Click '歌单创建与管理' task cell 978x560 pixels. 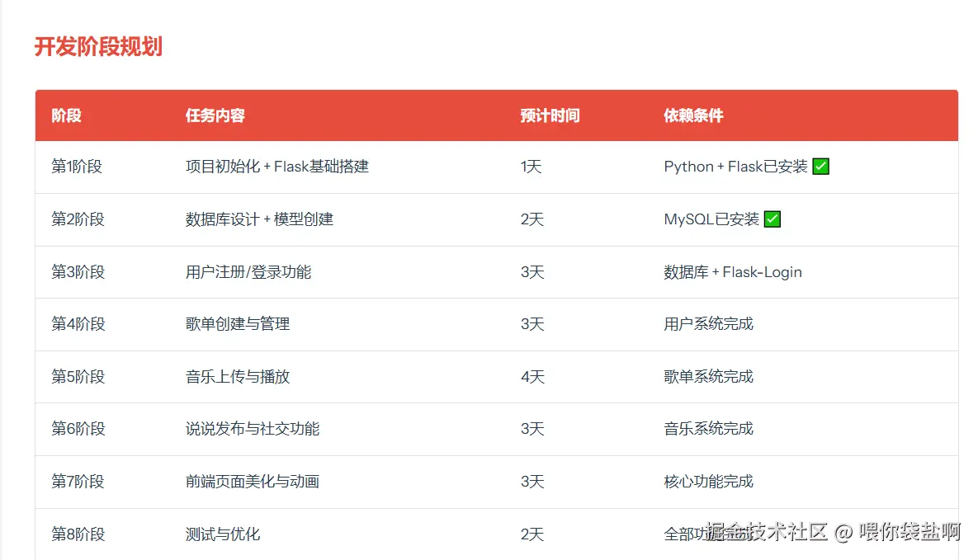pos(238,324)
